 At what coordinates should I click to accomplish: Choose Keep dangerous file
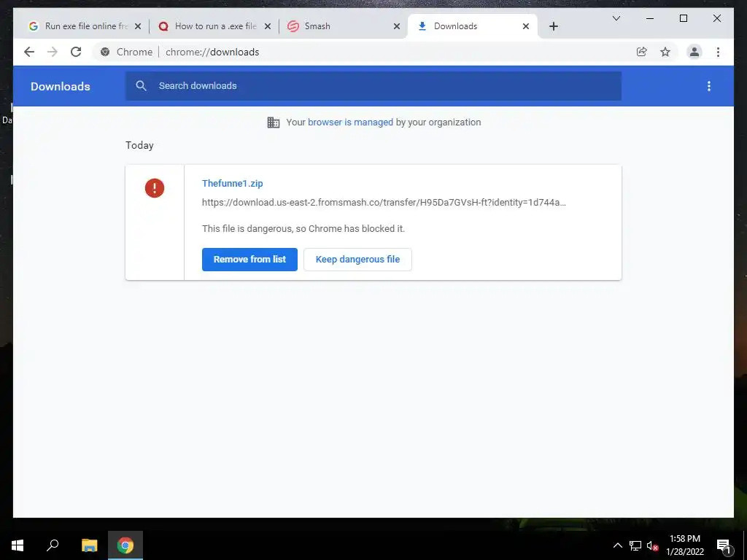click(357, 260)
